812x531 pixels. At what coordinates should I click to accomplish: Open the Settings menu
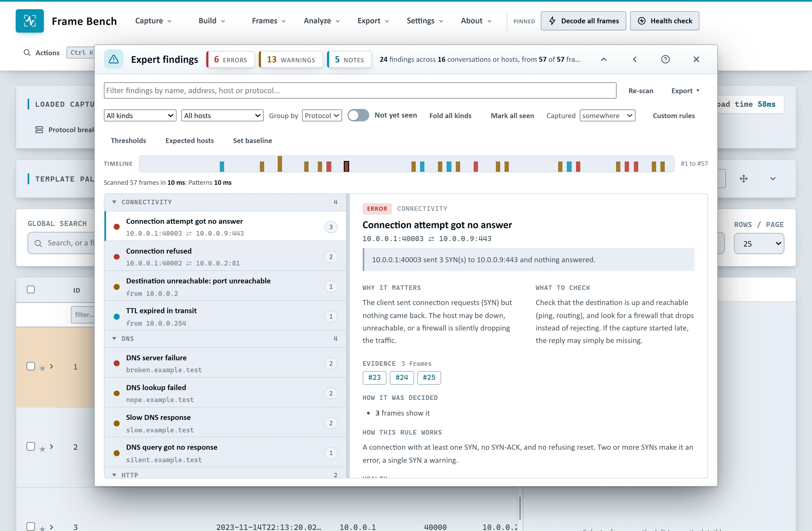pyautogui.click(x=425, y=21)
